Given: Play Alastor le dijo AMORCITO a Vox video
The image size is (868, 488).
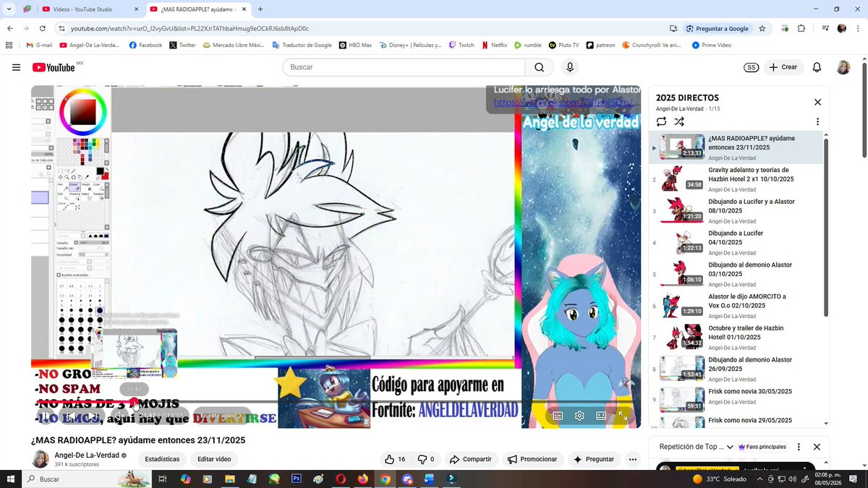Looking at the screenshot, I should click(736, 306).
